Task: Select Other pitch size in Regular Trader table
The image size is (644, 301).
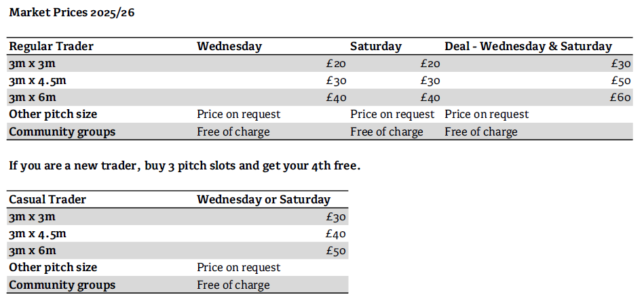Action: tap(53, 114)
